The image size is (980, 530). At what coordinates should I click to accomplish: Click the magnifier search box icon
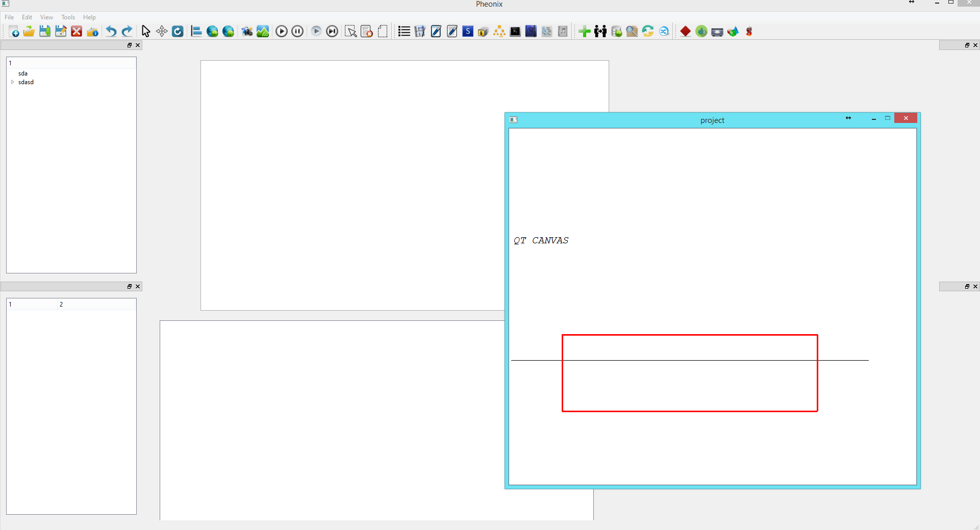click(632, 32)
